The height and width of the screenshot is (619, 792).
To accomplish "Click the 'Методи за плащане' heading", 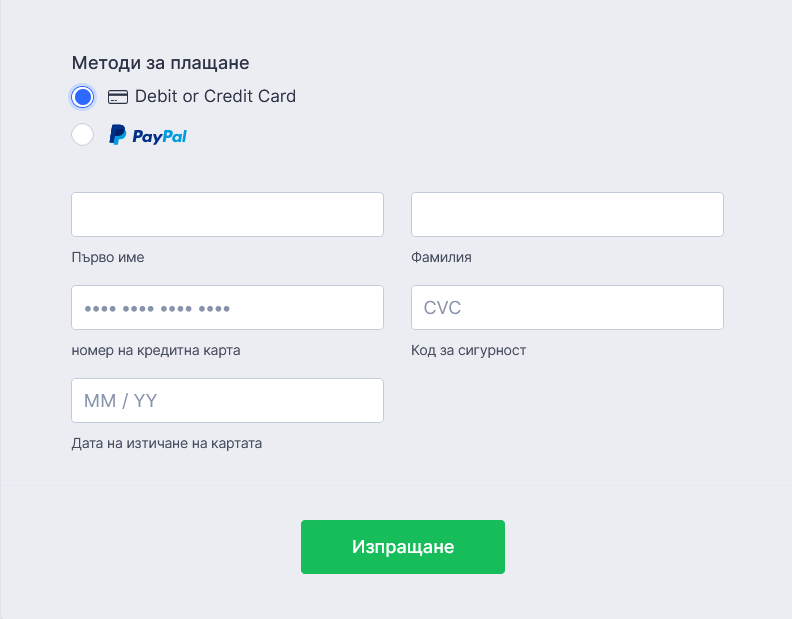I will click(160, 63).
